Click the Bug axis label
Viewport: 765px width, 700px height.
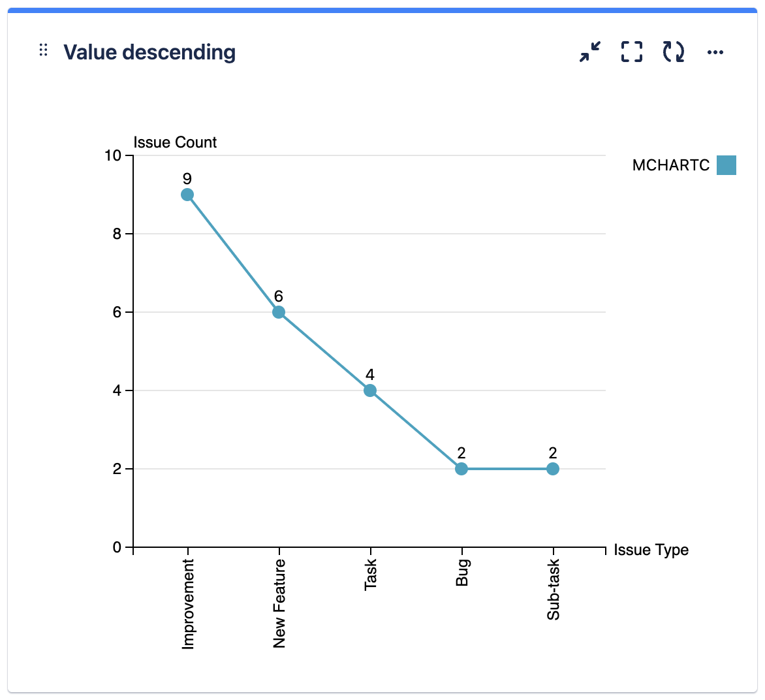coord(462,573)
